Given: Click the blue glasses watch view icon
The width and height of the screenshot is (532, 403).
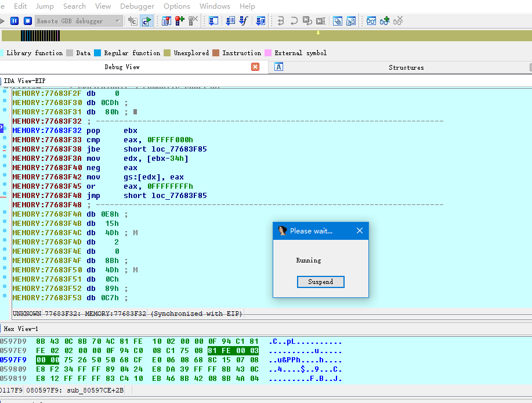Looking at the screenshot, I should tap(371, 21).
